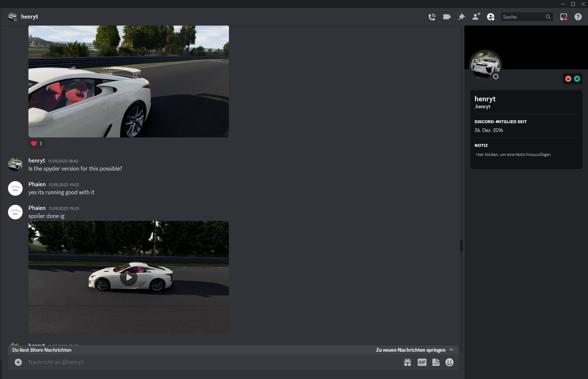Click the Phaien name at 19:02
The width and height of the screenshot is (588, 379).
[x=37, y=184]
